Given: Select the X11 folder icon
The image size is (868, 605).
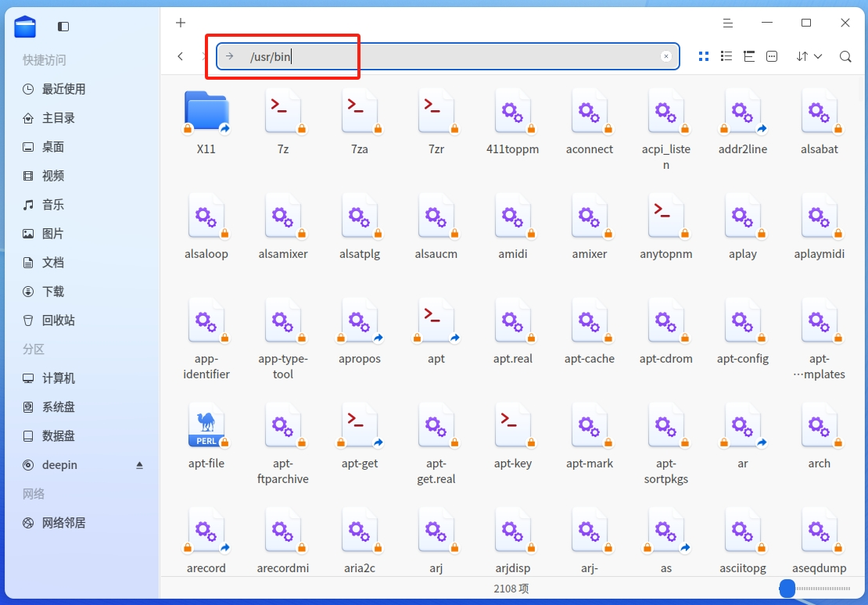Looking at the screenshot, I should [206, 113].
